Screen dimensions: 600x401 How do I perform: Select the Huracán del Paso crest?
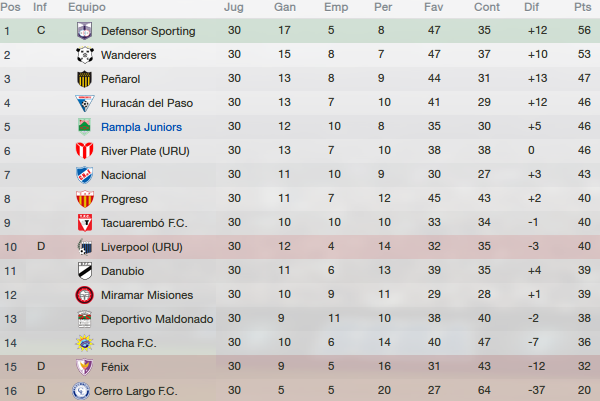[85, 103]
